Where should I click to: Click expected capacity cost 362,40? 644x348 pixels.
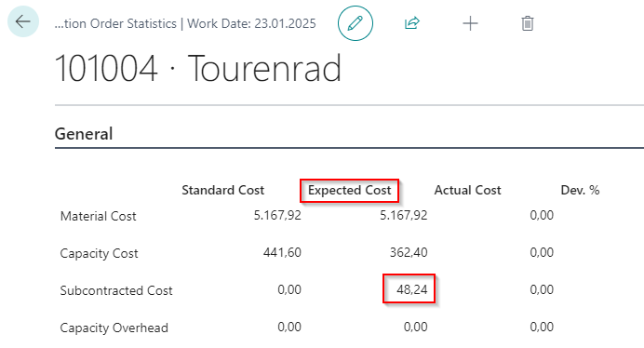[x=409, y=252]
